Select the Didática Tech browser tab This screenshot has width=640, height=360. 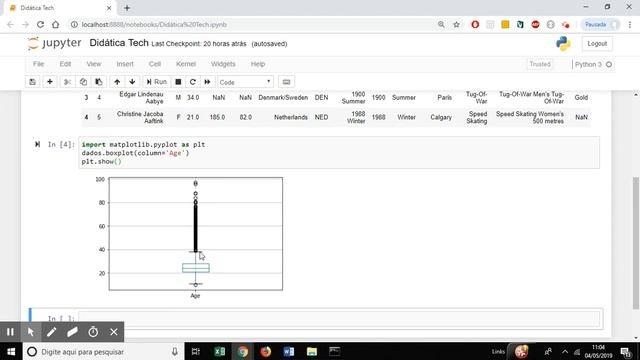[59, 8]
